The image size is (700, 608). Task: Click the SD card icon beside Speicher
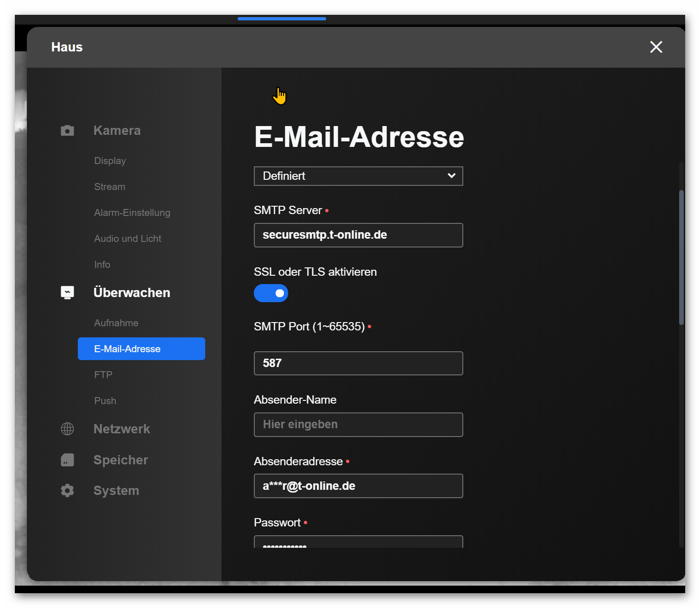67,460
